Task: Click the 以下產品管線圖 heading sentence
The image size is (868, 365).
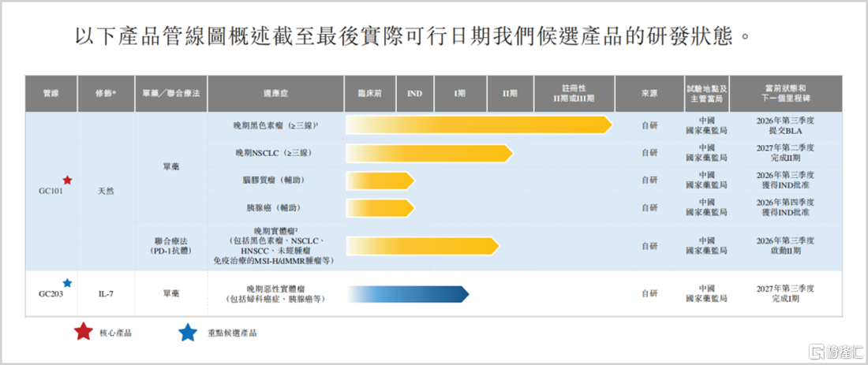Action: click(413, 36)
